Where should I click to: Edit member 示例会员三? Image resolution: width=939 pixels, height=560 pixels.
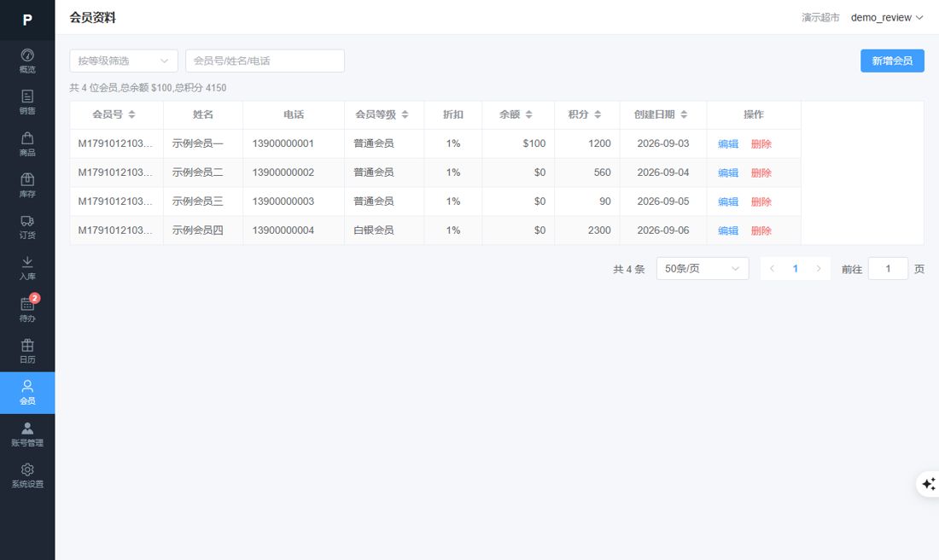(728, 201)
